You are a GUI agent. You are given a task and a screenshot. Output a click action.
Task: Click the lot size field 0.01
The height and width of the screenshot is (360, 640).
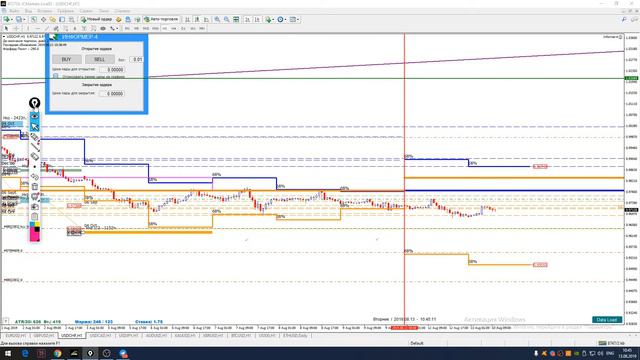(x=136, y=60)
